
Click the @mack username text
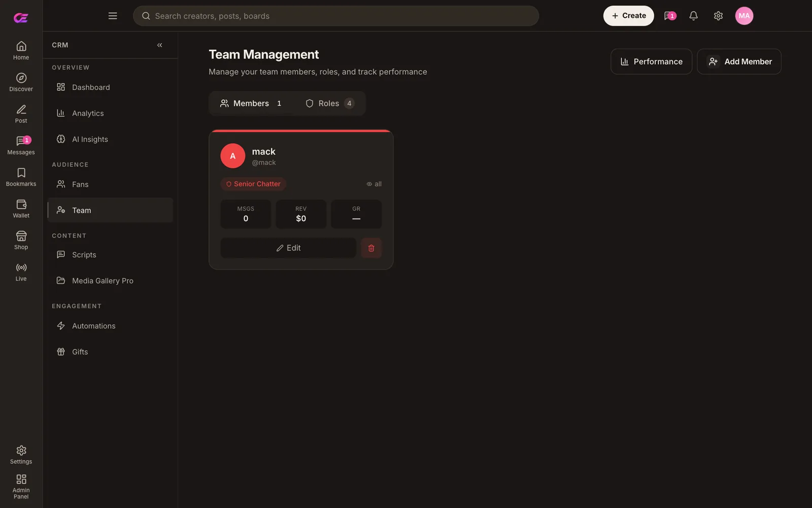(264, 163)
